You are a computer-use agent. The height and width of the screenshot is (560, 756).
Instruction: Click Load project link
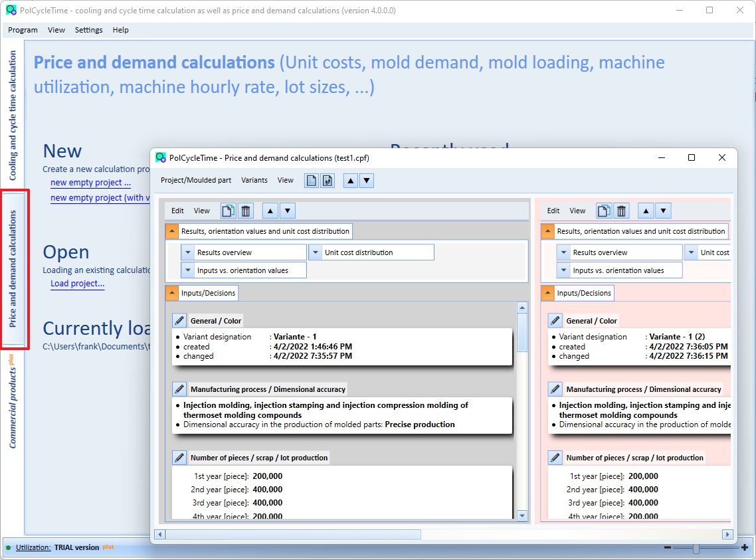coord(78,284)
